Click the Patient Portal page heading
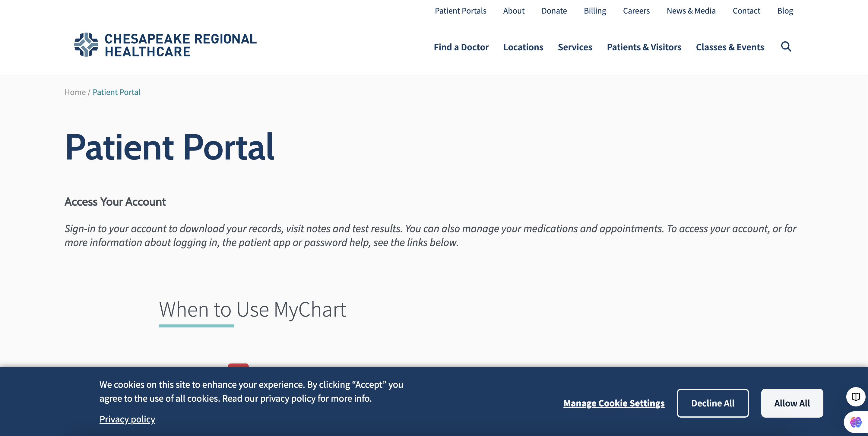The width and height of the screenshot is (868, 436). pyautogui.click(x=169, y=147)
